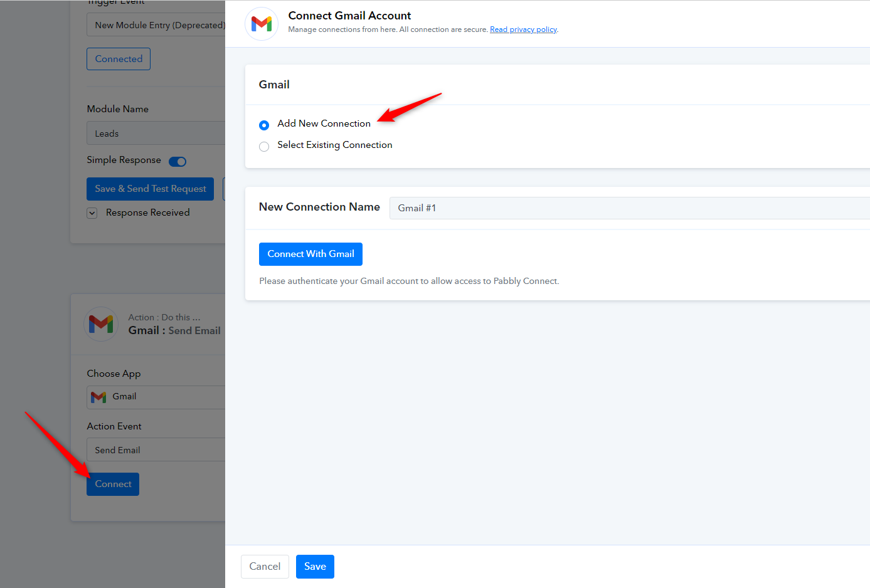Click the 'Choose App' label

click(x=114, y=374)
